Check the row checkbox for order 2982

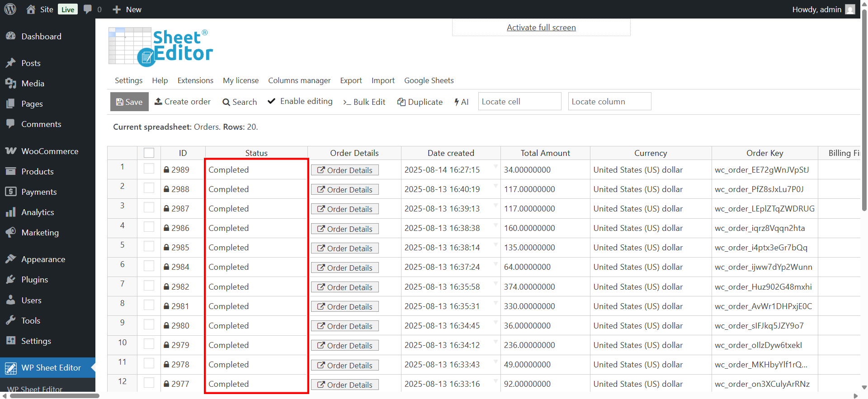click(x=149, y=286)
